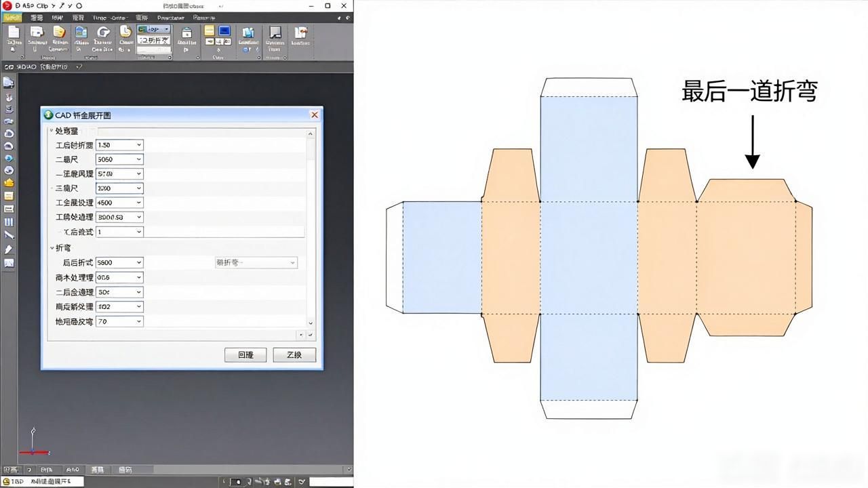The height and width of the screenshot is (488, 868).
Task: Collapse the 折弯 section in the dialog
Action: click(x=52, y=248)
